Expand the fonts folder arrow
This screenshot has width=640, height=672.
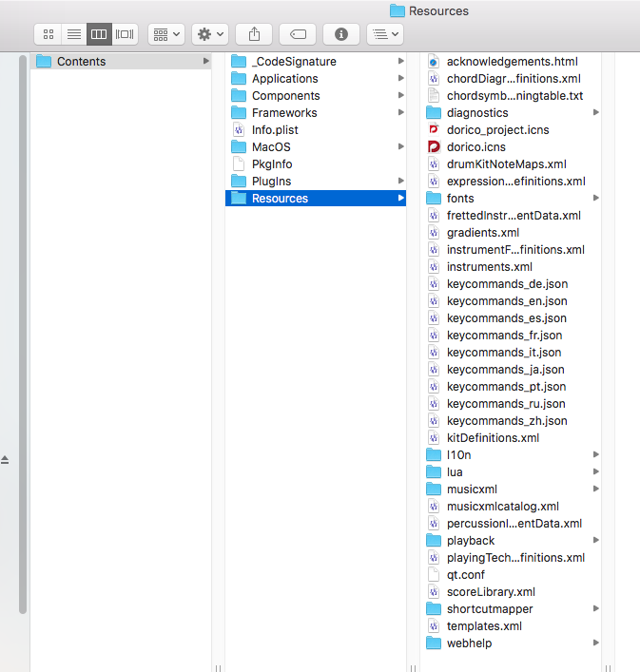(596, 198)
